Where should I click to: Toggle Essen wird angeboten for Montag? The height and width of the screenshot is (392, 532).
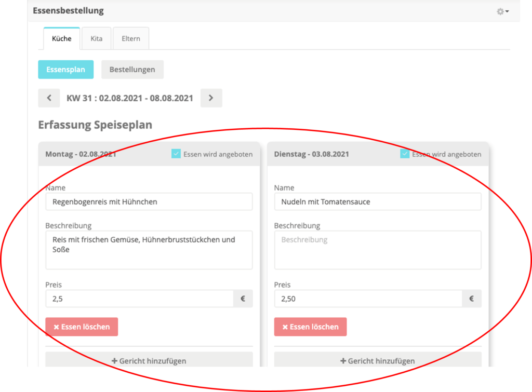176,154
